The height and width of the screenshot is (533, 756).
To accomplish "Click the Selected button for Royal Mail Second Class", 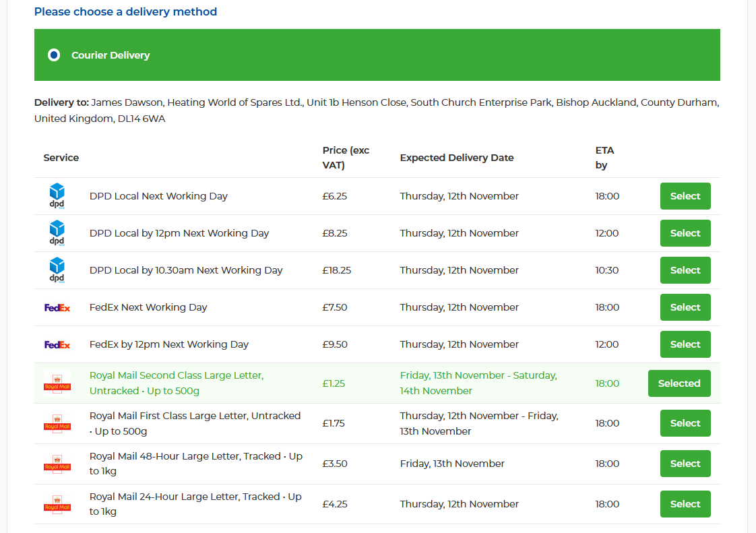I will (x=679, y=383).
